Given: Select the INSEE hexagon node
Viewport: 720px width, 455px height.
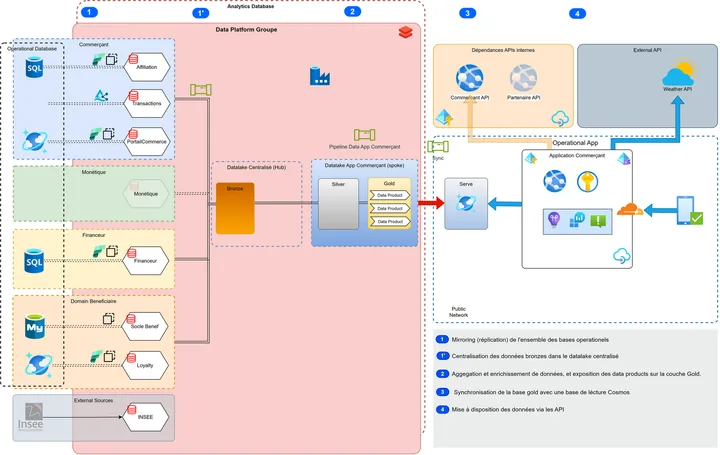Looking at the screenshot, I should pyautogui.click(x=146, y=417).
